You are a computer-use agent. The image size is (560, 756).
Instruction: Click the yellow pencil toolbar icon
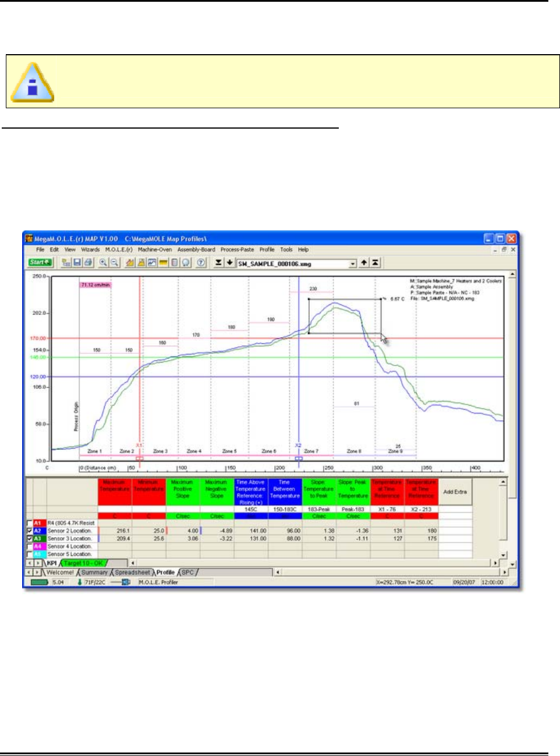coord(130,262)
